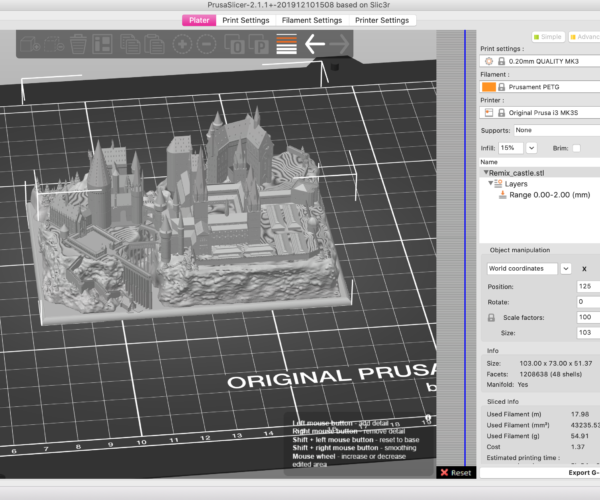The height and width of the screenshot is (500, 600).
Task: Click the lock icon in Printer row
Action: point(501,112)
